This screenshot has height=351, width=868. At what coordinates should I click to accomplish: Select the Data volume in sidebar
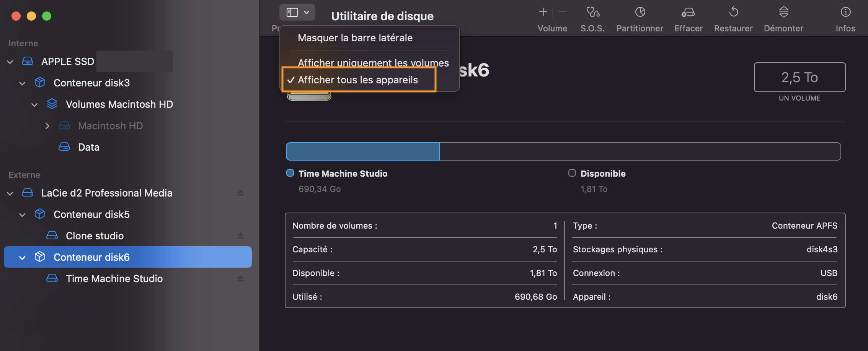[88, 147]
